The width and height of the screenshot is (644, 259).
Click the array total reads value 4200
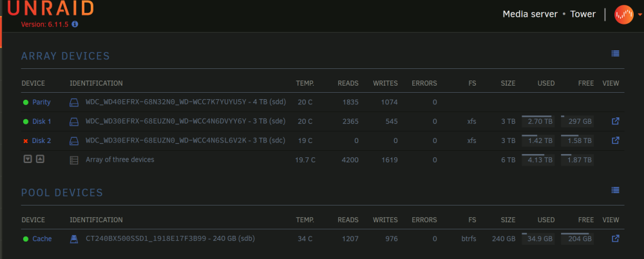(x=350, y=160)
